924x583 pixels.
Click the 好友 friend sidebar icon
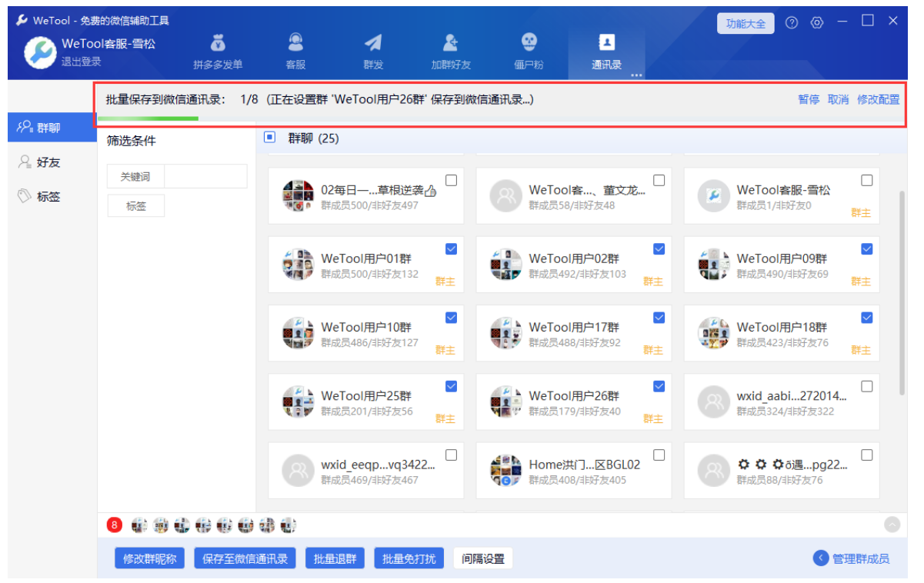(x=25, y=162)
